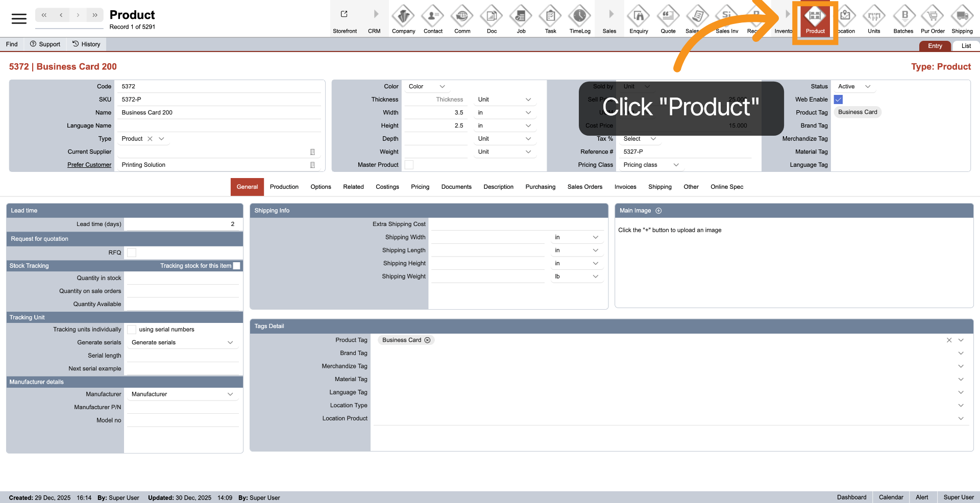
Task: Open the Quote module icon
Action: (668, 18)
